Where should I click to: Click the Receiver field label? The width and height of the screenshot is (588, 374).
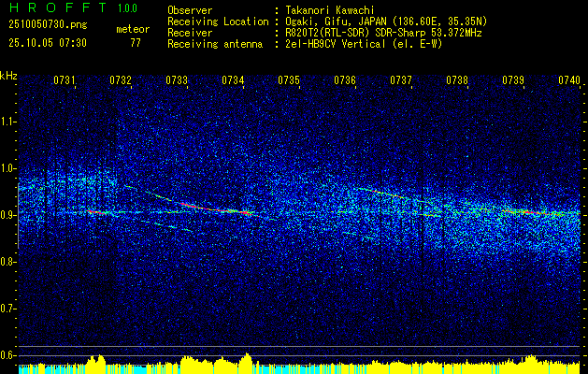tap(190, 33)
